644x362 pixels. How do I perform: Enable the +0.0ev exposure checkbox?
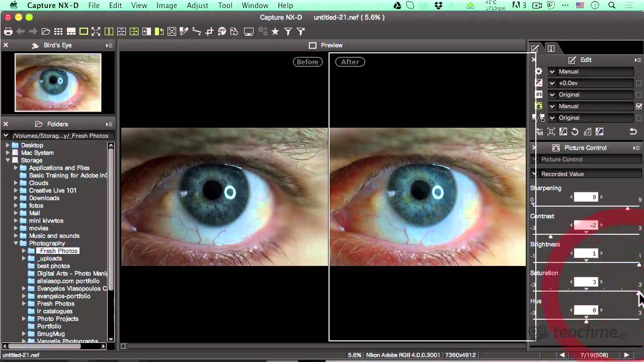pyautogui.click(x=639, y=83)
